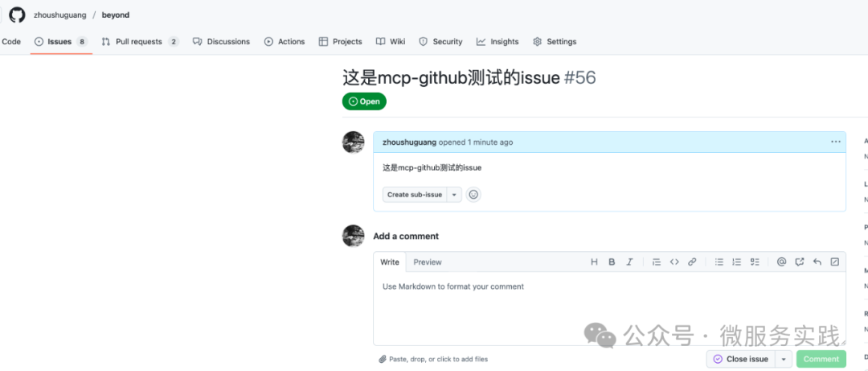Insert code formatting icon
The height and width of the screenshot is (371, 868).
point(674,262)
